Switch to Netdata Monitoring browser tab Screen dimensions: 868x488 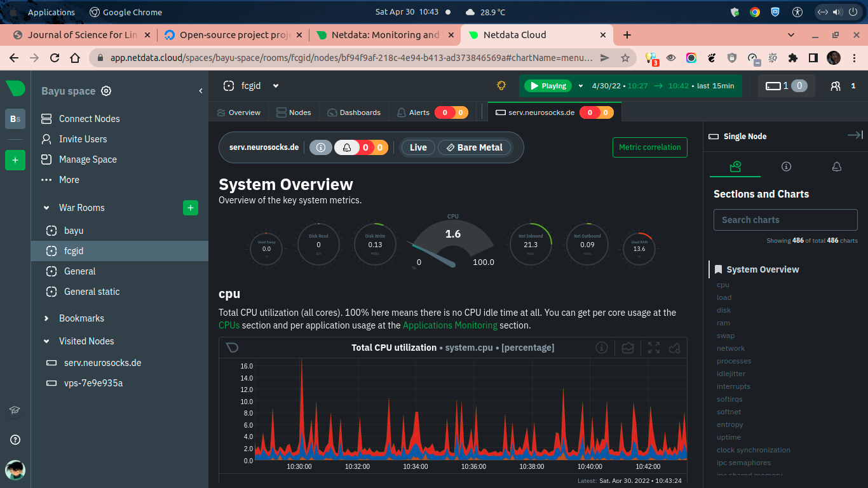click(384, 35)
